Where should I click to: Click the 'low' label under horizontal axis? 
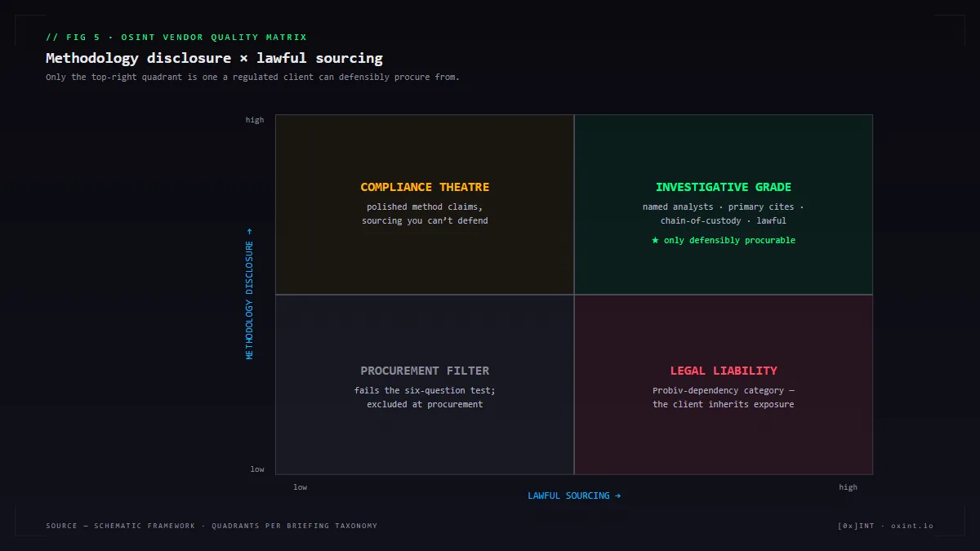pyautogui.click(x=301, y=487)
